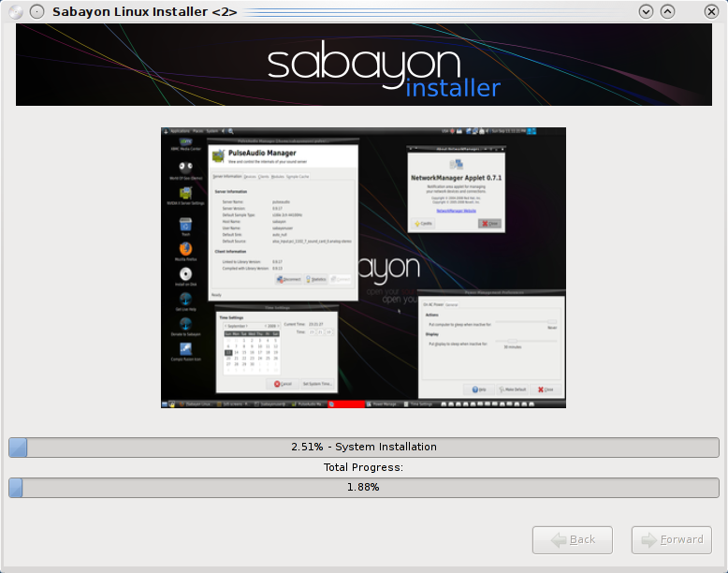The width and height of the screenshot is (728, 573).
Task: Select the Install on Disk desktop icon
Action: (185, 274)
